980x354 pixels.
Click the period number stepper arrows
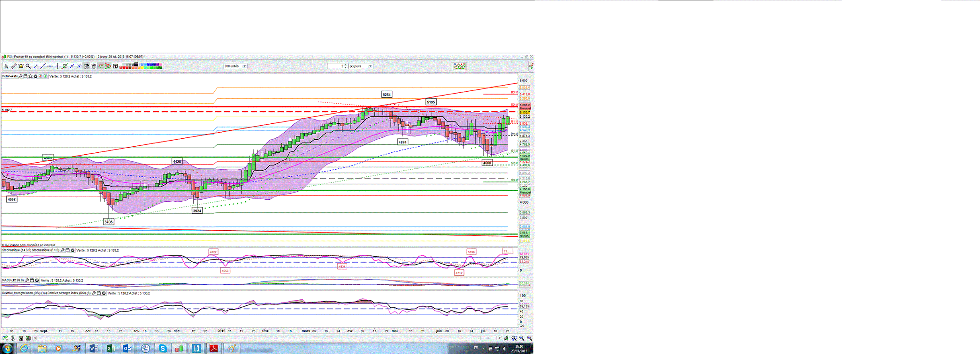[346, 66]
